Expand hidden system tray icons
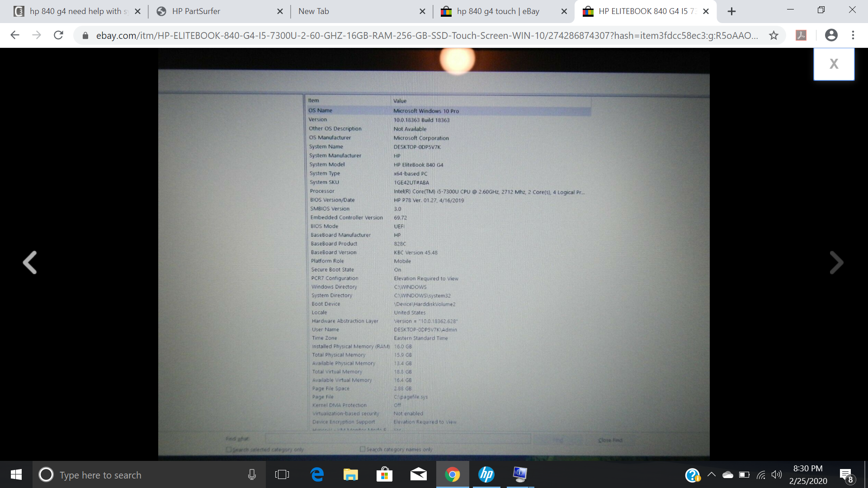 coord(711,474)
